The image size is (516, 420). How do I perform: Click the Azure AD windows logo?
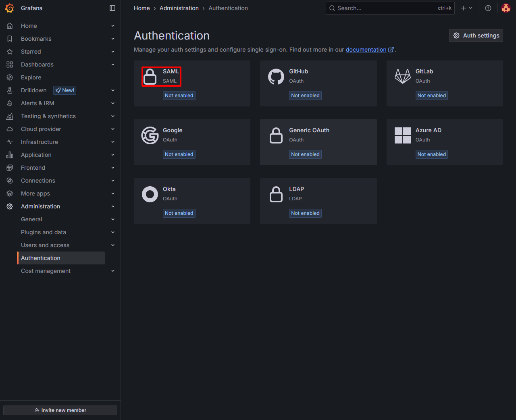(x=402, y=135)
